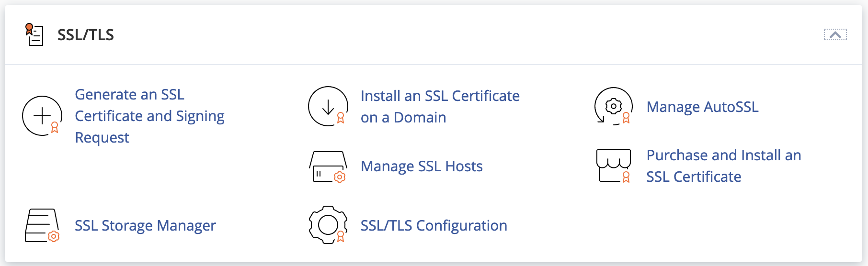Open Generate an SSL Certificate and Signing Request

(x=149, y=116)
